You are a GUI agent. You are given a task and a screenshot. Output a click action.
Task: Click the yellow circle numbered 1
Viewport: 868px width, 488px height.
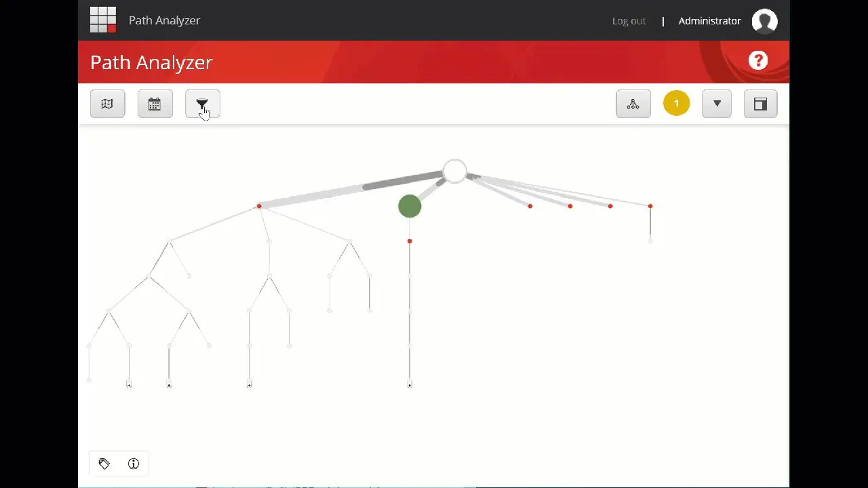[676, 103]
